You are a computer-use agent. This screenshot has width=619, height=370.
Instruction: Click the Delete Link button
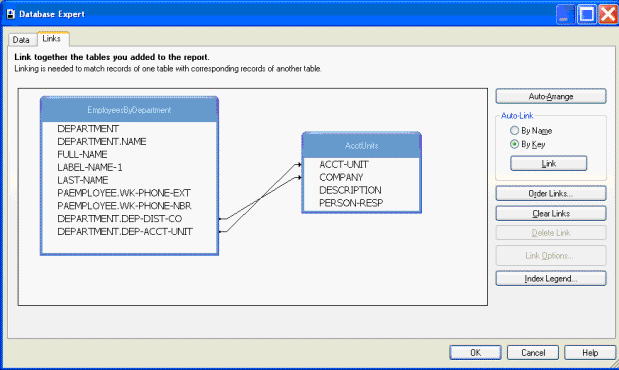tap(551, 233)
